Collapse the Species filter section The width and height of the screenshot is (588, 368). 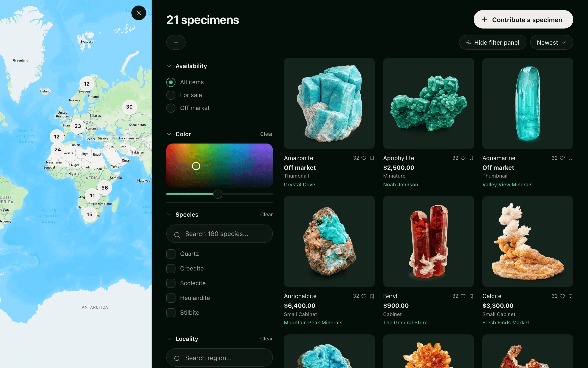pyautogui.click(x=169, y=214)
